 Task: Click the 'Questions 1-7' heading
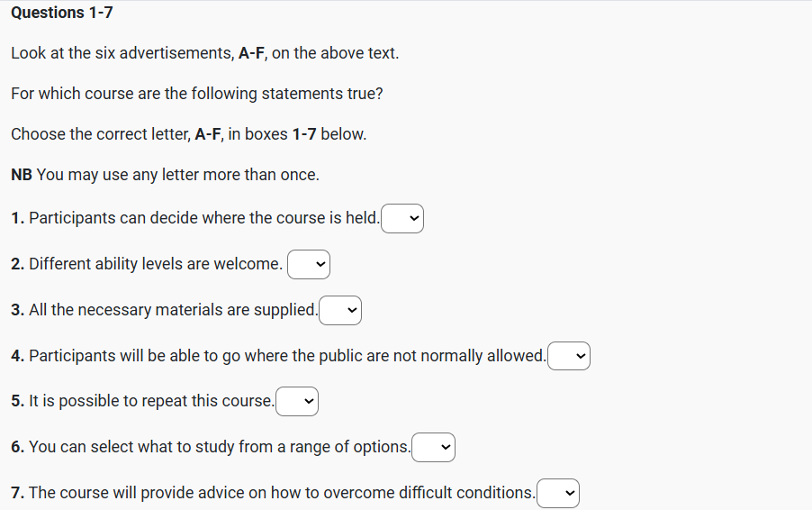(x=62, y=13)
